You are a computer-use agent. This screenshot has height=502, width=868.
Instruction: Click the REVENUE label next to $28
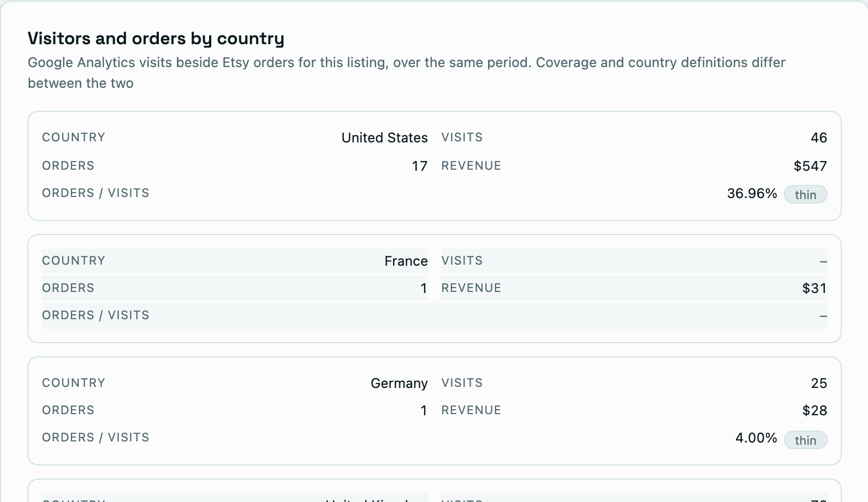click(x=471, y=410)
